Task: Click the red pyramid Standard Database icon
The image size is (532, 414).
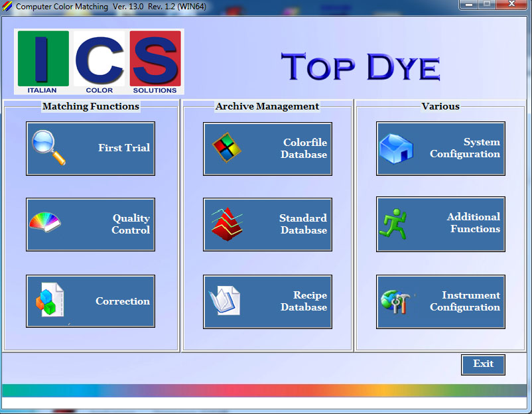Action: 227,224
